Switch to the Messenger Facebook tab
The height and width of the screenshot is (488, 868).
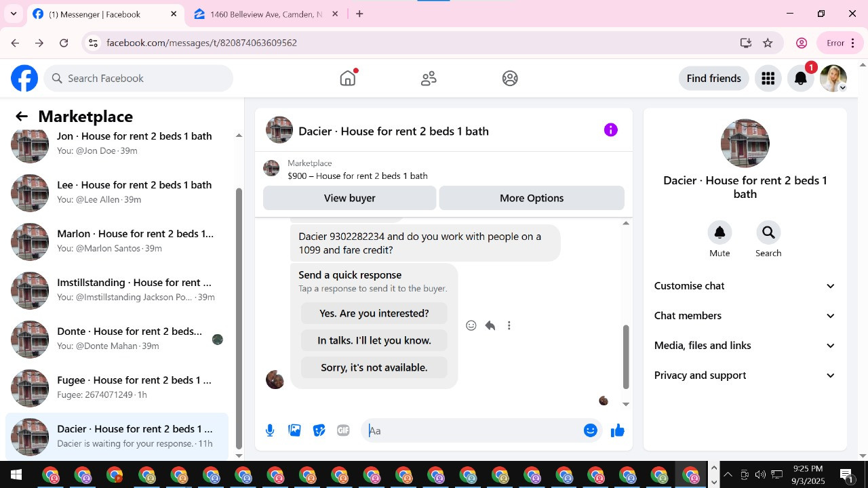[x=105, y=14]
